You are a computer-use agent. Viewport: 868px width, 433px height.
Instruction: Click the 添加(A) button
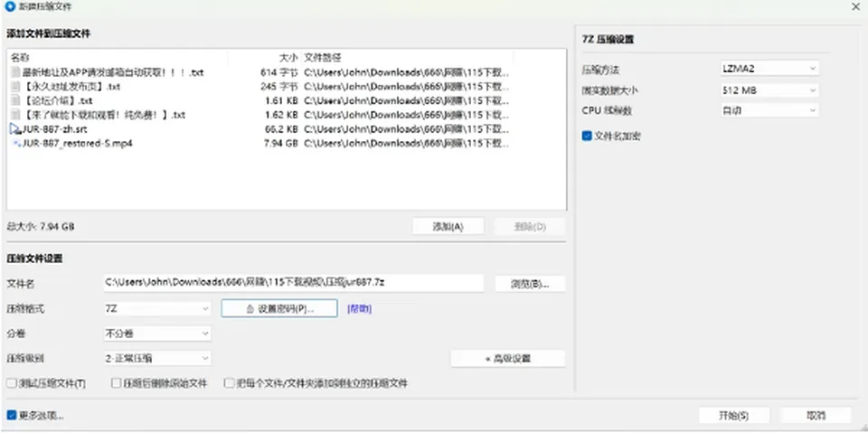point(448,227)
